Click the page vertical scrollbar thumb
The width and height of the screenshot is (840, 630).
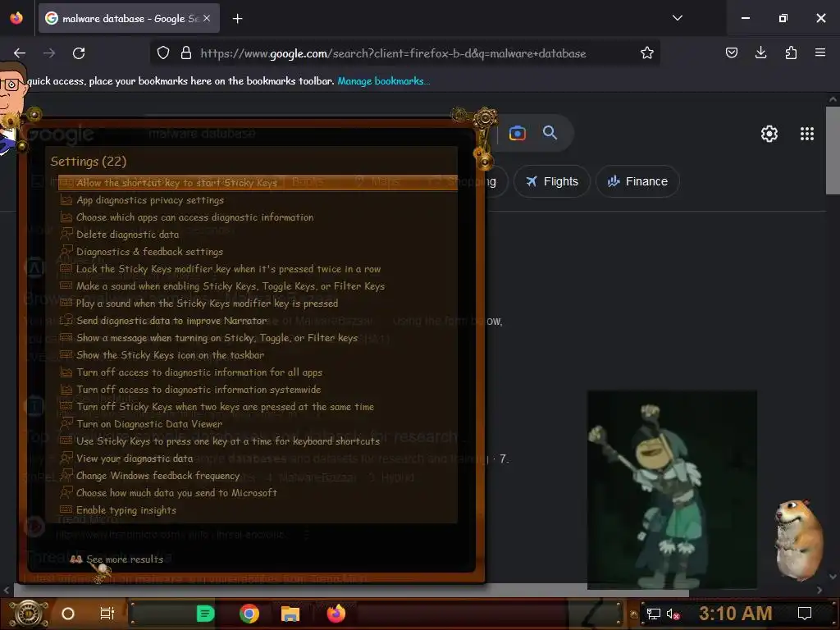coord(833,151)
